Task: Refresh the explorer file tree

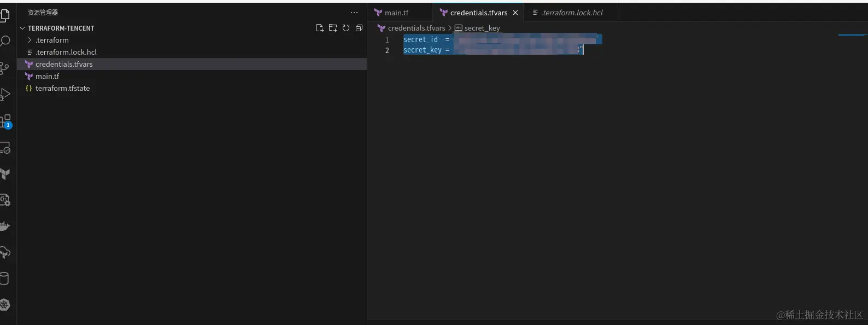Action: pyautogui.click(x=346, y=28)
